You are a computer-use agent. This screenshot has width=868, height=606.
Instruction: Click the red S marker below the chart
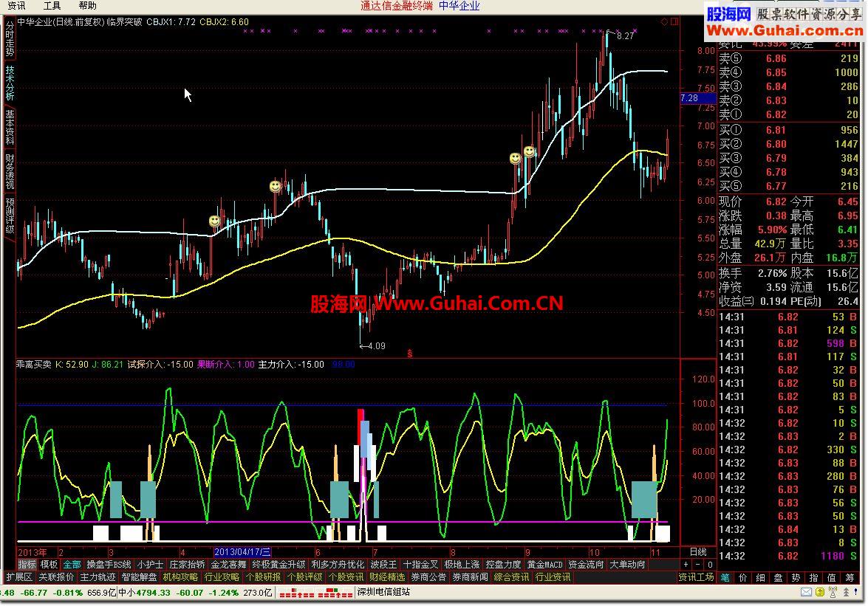click(x=410, y=354)
